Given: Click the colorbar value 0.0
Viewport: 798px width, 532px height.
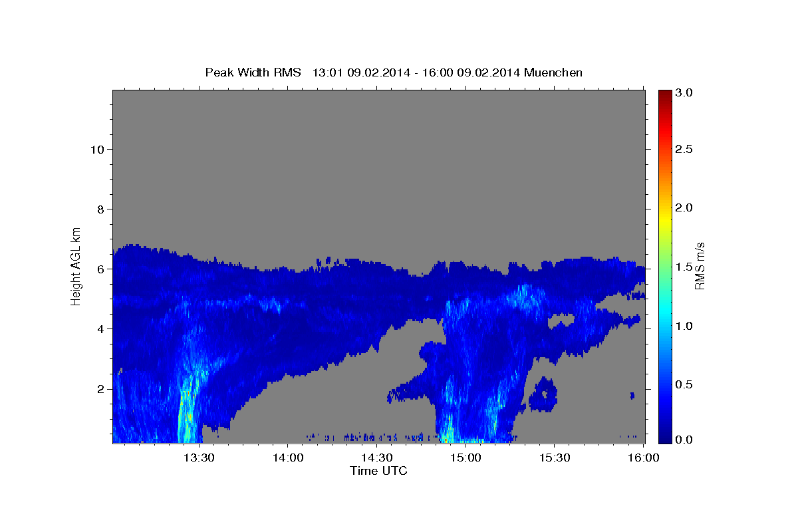Looking at the screenshot, I should (x=684, y=440).
